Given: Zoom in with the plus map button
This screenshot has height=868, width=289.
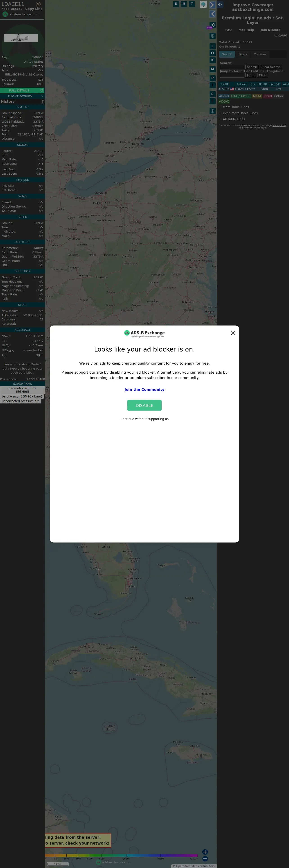Looking at the screenshot, I should click(205, 852).
